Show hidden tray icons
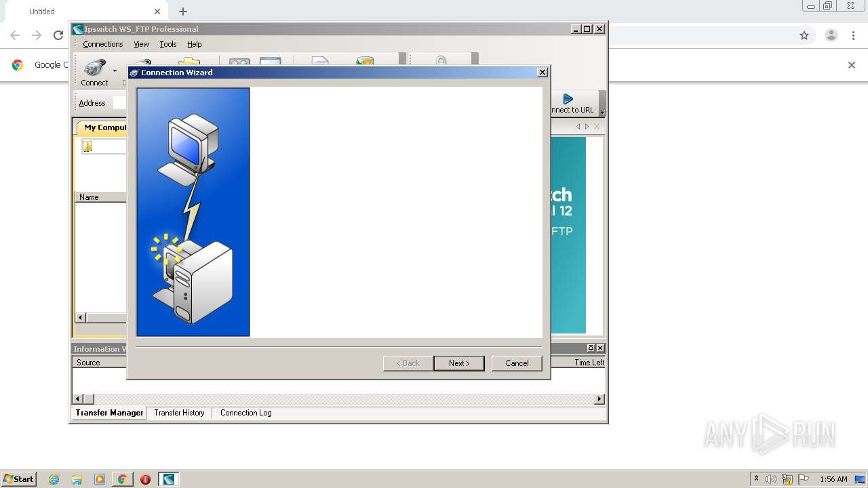This screenshot has width=868, height=488. click(x=756, y=479)
